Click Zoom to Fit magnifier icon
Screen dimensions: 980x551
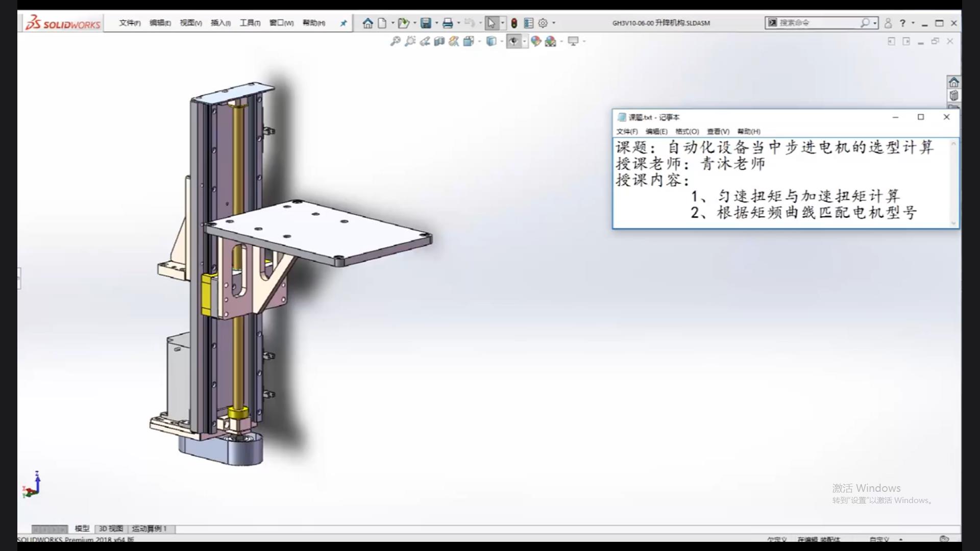395,41
